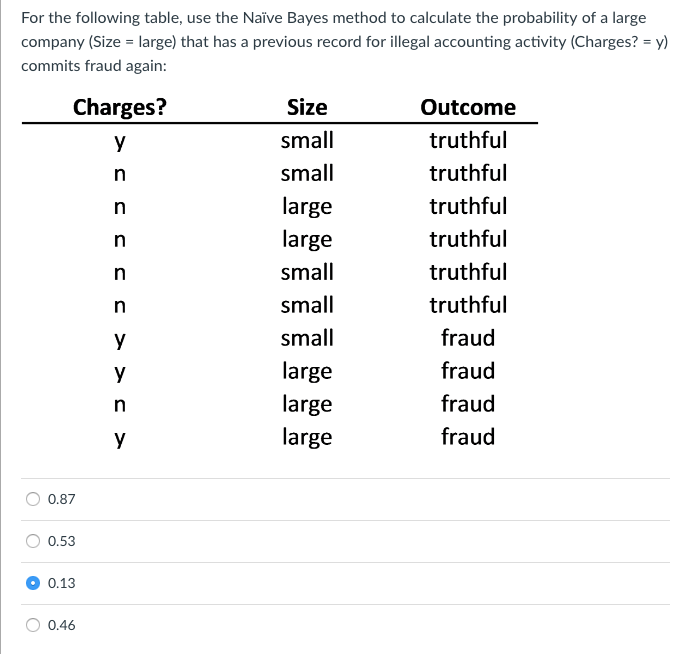Click the 0.46 answer label text
Screen dimensions: 689x654
click(62, 625)
